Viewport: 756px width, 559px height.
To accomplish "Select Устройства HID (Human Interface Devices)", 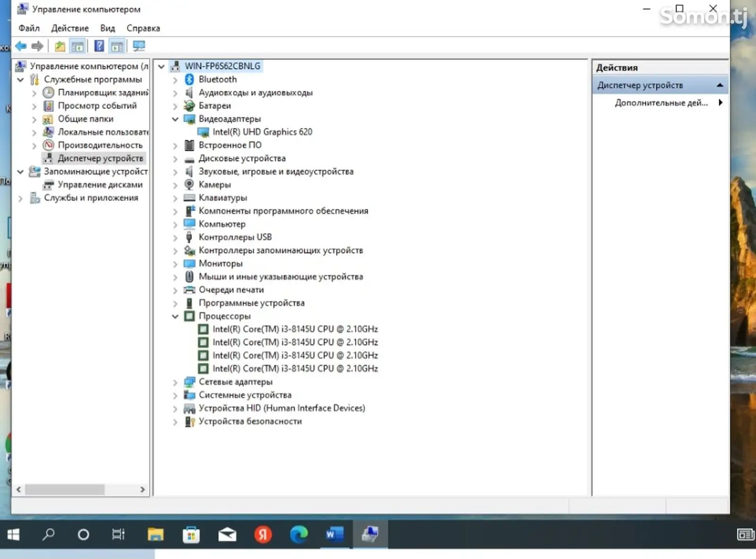I will [282, 408].
